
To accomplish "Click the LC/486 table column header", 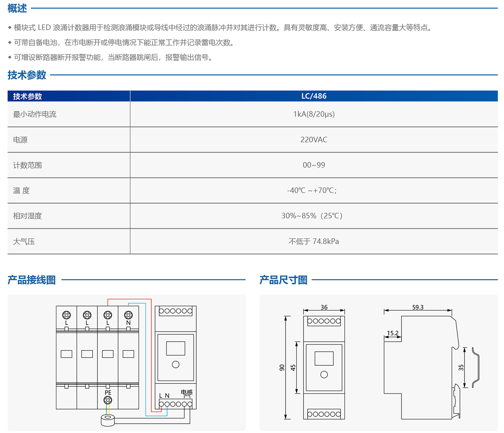I will point(314,96).
